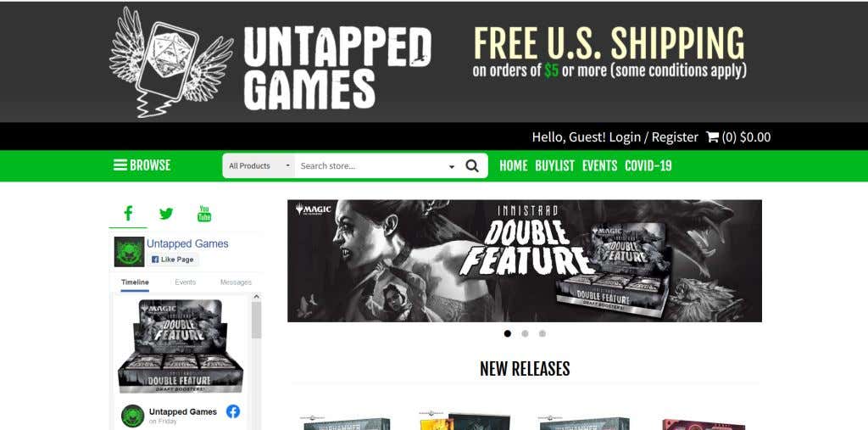Image resolution: width=868 pixels, height=430 pixels.
Task: Open the shopping cart icon
Action: coord(712,137)
